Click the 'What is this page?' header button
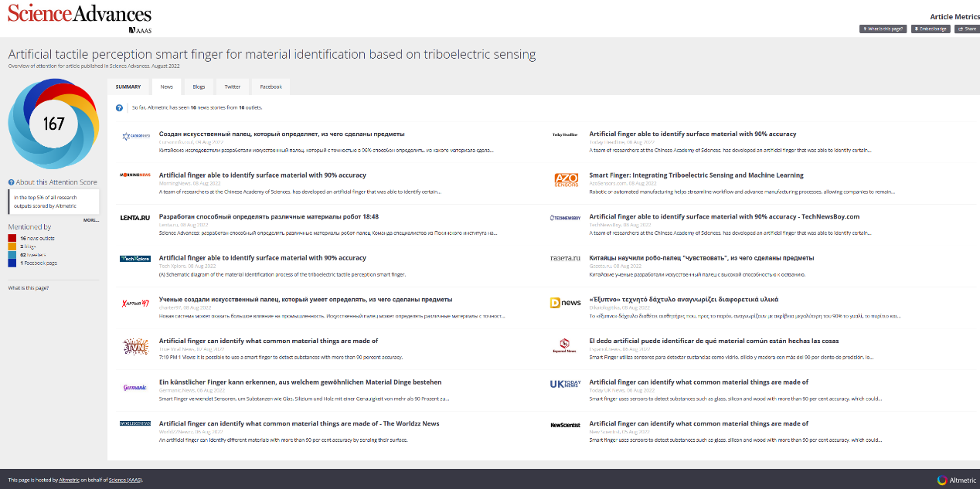 tap(883, 29)
